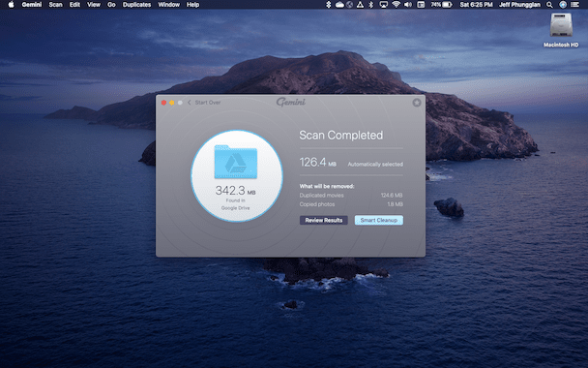Image resolution: width=588 pixels, height=368 pixels.
Task: Click the Siri icon in menu bar
Action: pos(563,5)
